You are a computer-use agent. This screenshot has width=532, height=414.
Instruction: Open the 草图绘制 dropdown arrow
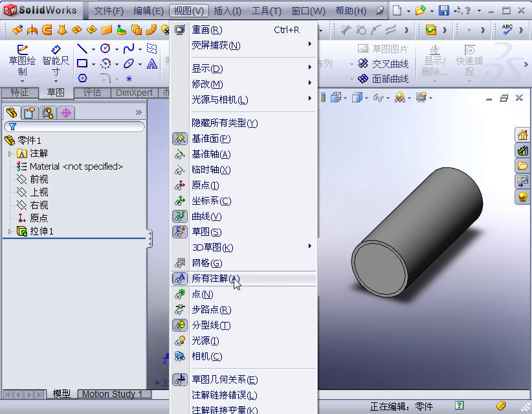[22, 82]
